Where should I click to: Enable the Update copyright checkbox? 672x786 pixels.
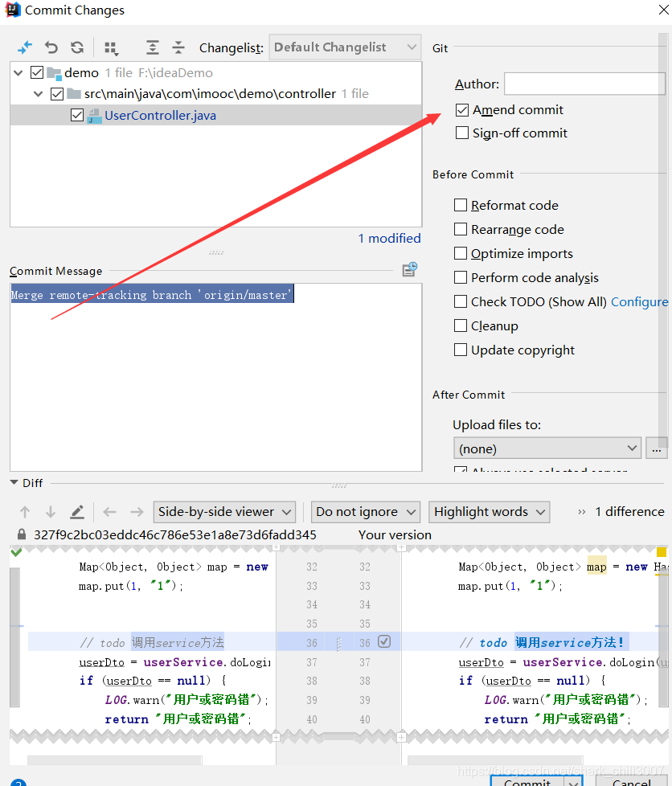tap(461, 350)
